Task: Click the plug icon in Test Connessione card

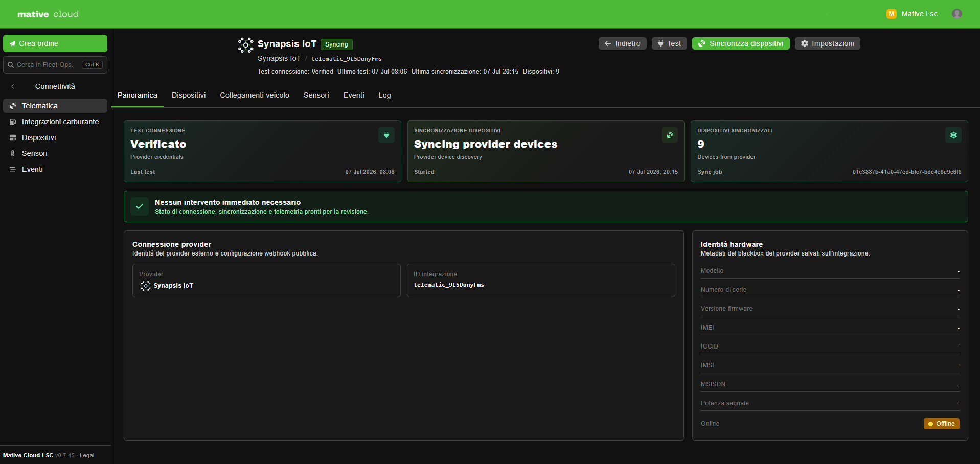Action: [x=386, y=135]
